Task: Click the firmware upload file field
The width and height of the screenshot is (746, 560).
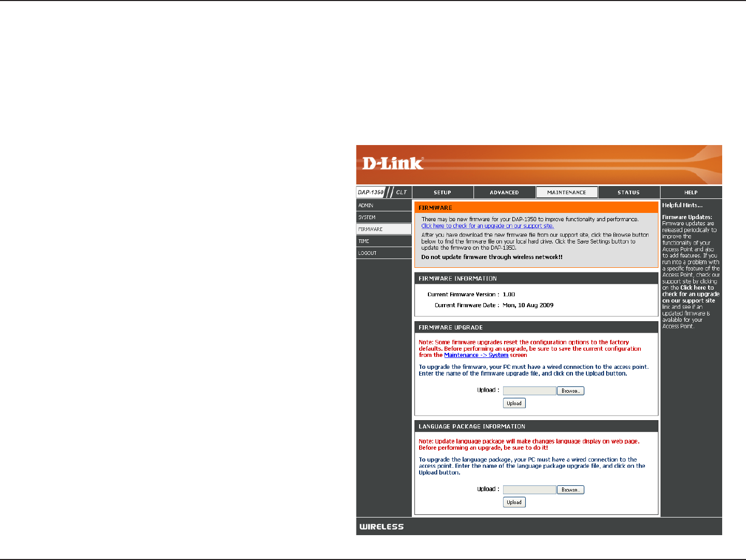Action: pyautogui.click(x=529, y=391)
